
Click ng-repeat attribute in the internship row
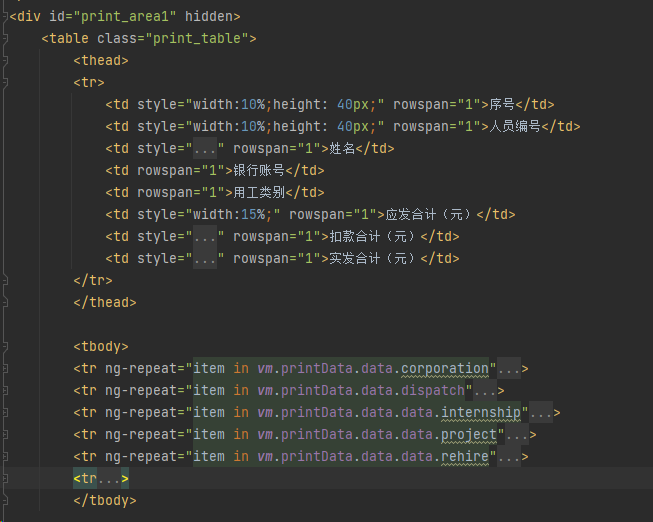tap(141, 412)
